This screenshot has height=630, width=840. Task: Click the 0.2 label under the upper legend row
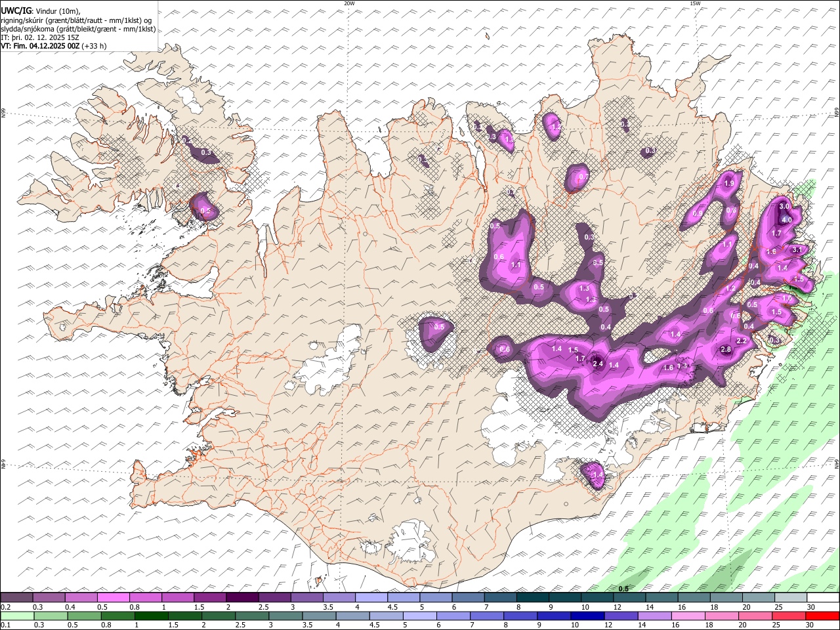point(6,607)
